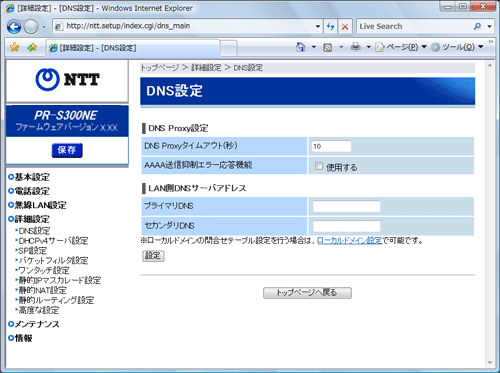500x373 pixels.
Task: Click the NTT logo
Action: pos(67,80)
